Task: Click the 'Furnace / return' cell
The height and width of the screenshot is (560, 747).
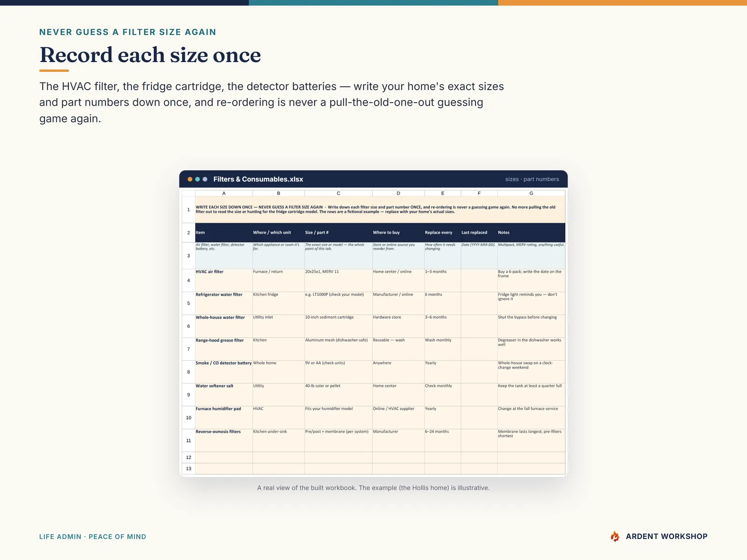Action: coord(279,280)
